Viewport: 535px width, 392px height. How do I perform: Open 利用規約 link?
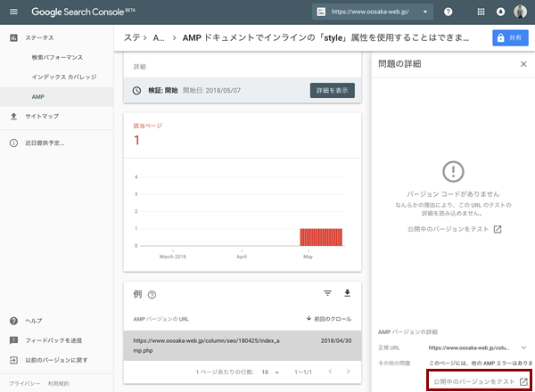[x=58, y=383]
